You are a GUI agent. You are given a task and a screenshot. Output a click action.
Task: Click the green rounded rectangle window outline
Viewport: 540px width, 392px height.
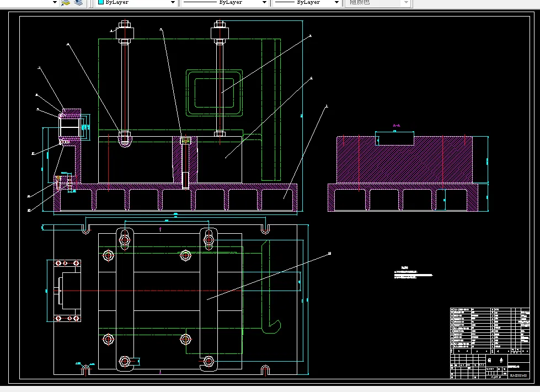point(214,93)
